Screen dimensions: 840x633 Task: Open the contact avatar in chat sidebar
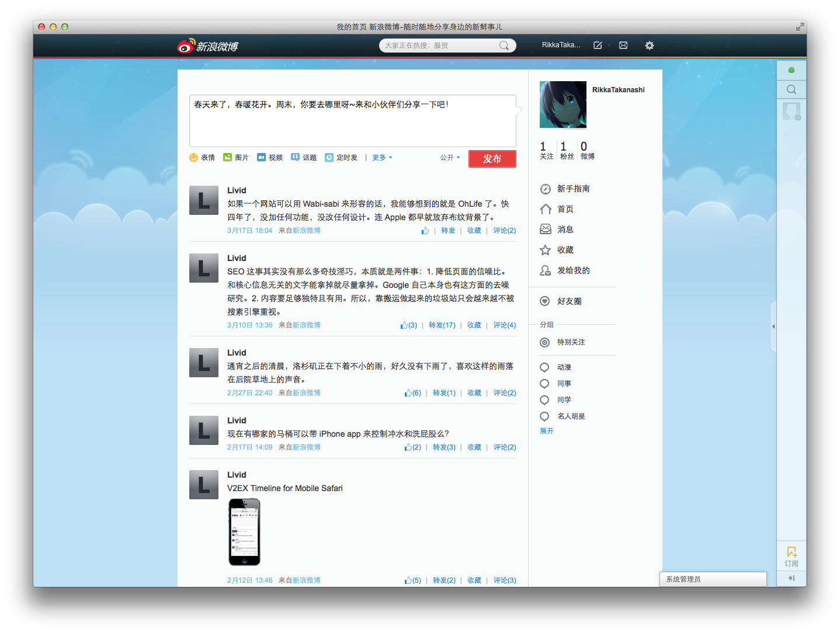click(x=792, y=111)
